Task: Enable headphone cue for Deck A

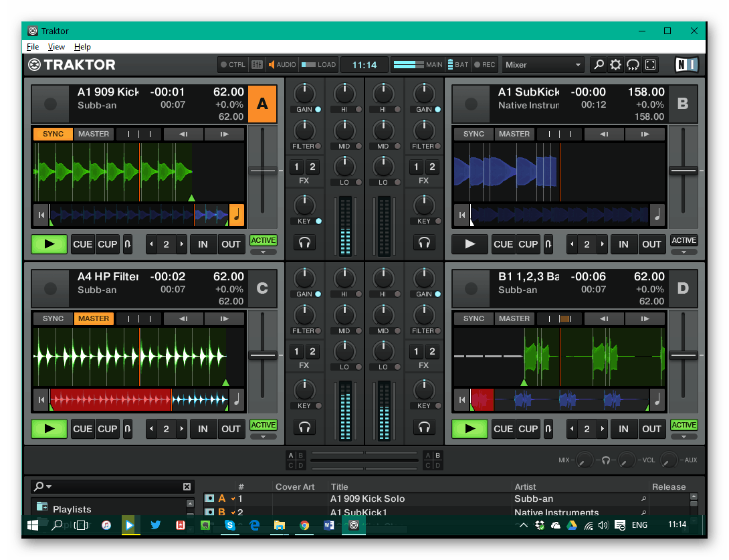Action: pyautogui.click(x=304, y=243)
